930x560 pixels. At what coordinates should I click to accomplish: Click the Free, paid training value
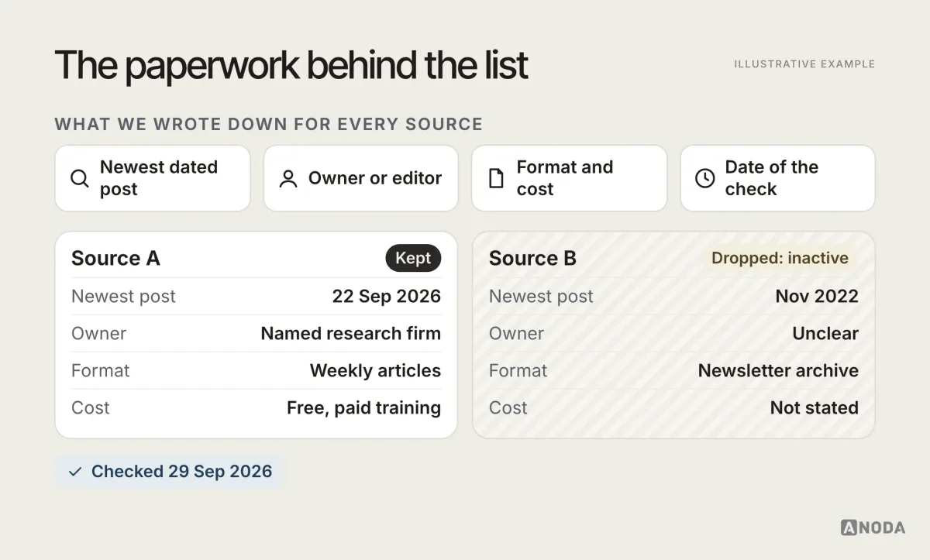click(363, 407)
